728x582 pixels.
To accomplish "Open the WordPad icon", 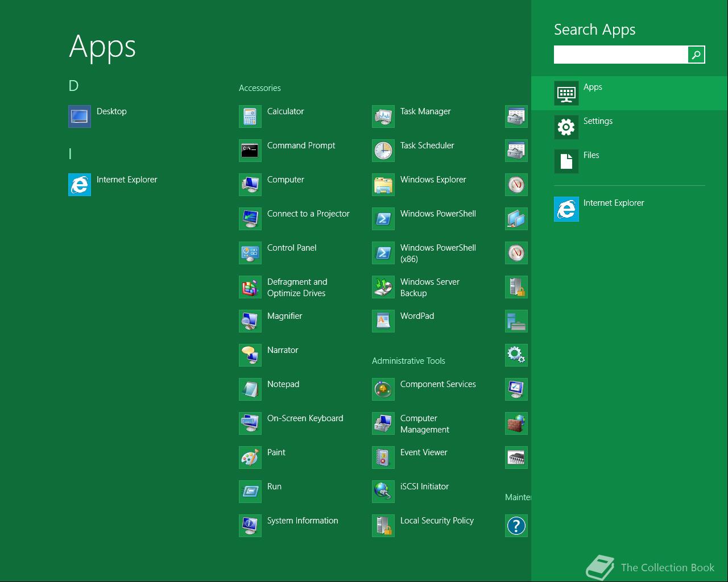I will coord(383,321).
